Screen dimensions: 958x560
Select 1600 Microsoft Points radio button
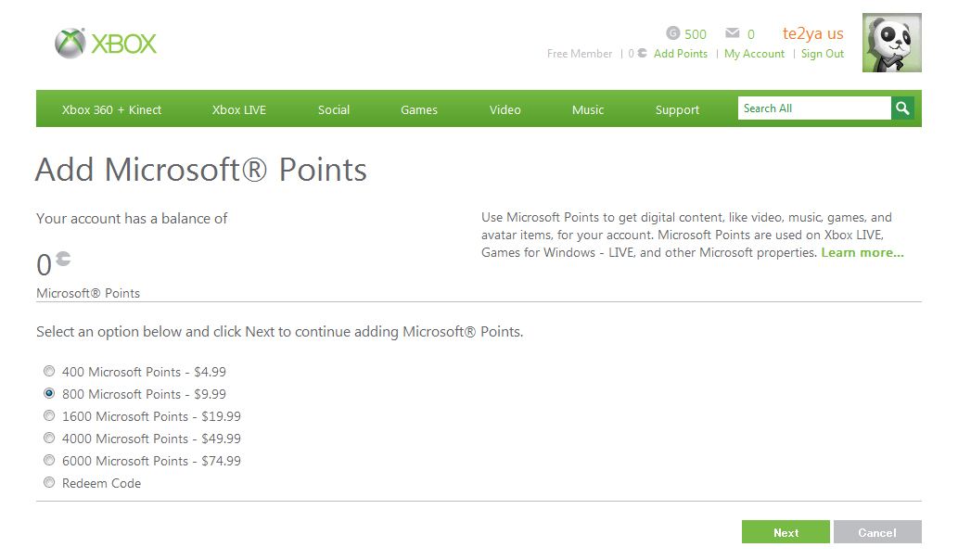coord(49,415)
